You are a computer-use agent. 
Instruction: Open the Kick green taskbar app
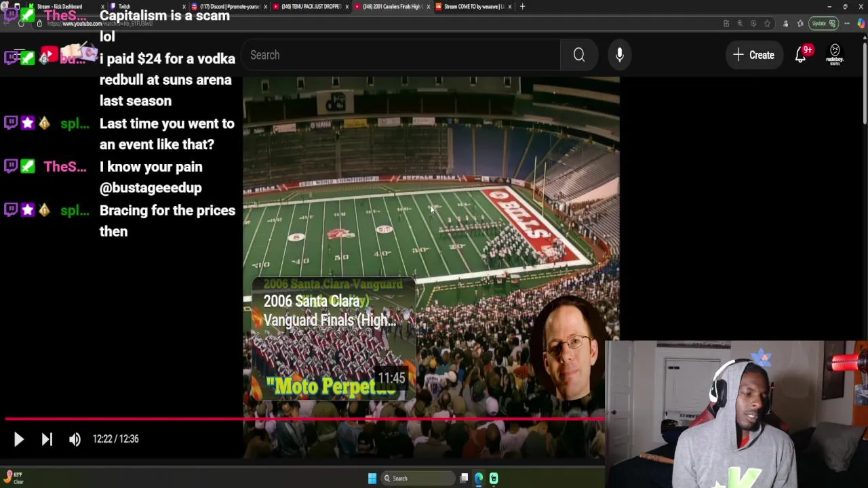[494, 479]
